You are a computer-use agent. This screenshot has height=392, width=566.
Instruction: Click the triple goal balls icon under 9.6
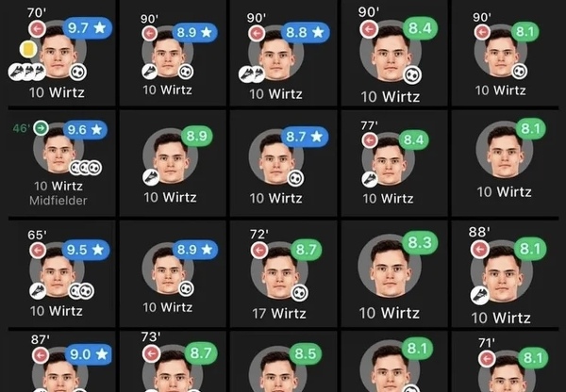pos(86,168)
